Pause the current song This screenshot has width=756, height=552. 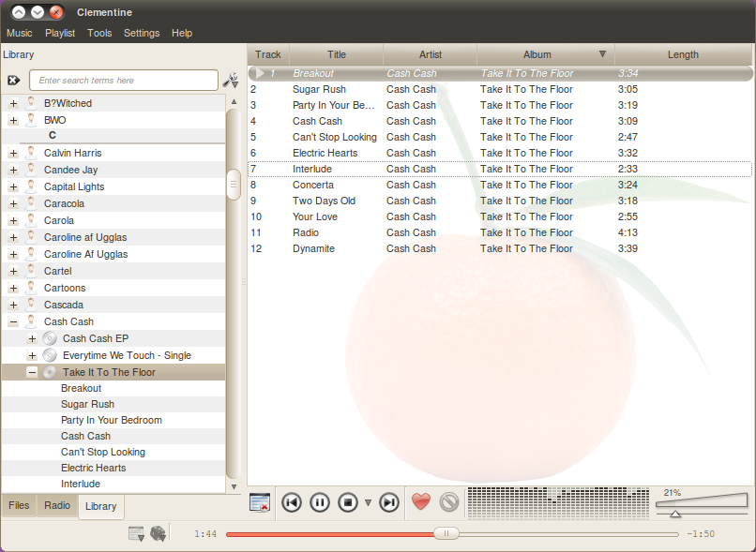pos(320,503)
